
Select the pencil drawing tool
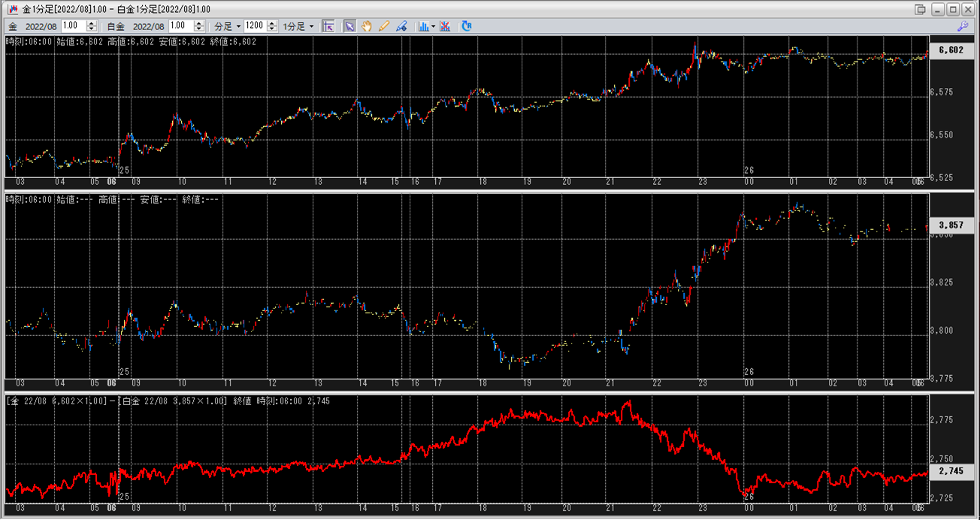coord(384,26)
